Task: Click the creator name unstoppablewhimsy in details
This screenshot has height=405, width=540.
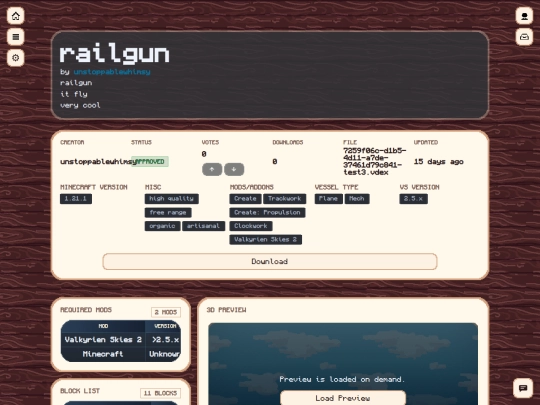Action: 98,162
